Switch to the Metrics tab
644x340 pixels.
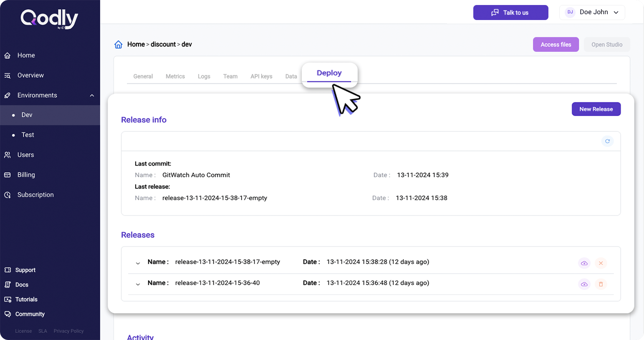[x=175, y=76]
